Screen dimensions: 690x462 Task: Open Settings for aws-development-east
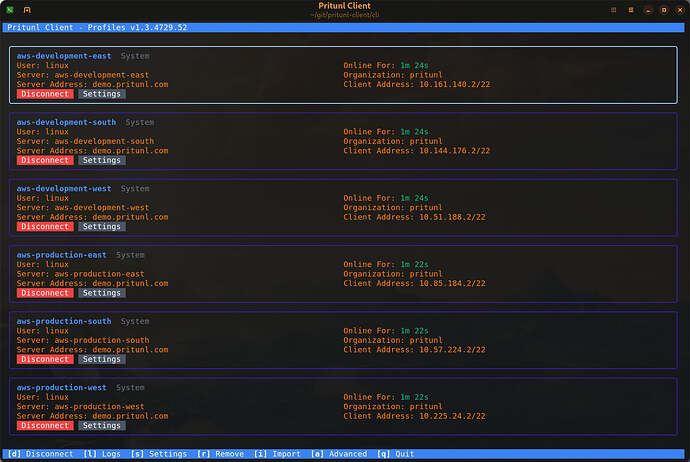pos(102,94)
